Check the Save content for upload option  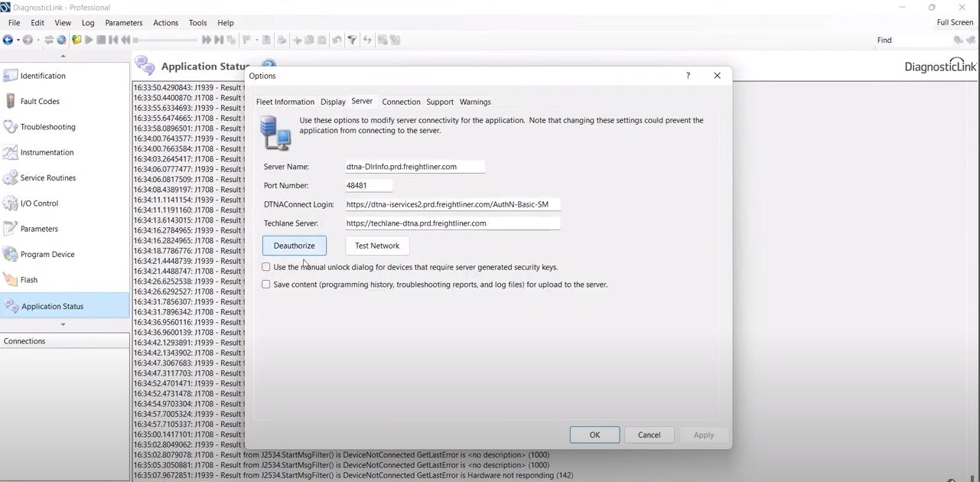click(x=266, y=285)
